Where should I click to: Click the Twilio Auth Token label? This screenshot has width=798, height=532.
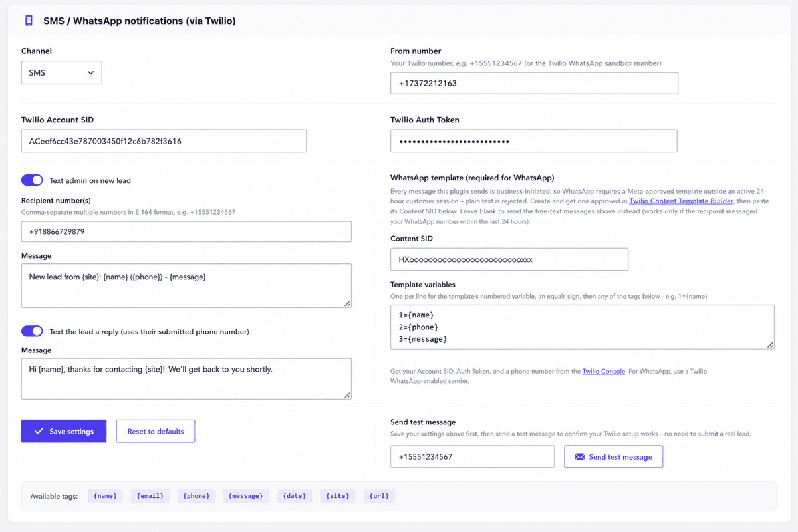(425, 120)
